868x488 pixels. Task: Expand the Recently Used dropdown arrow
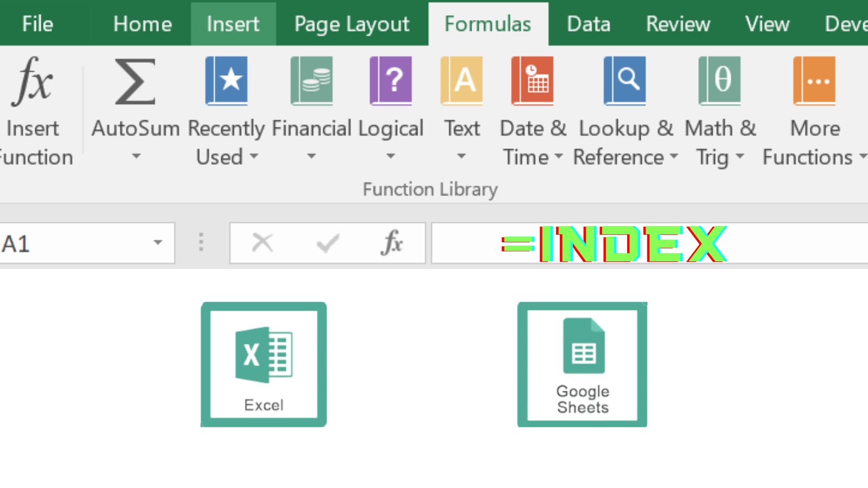pos(253,156)
